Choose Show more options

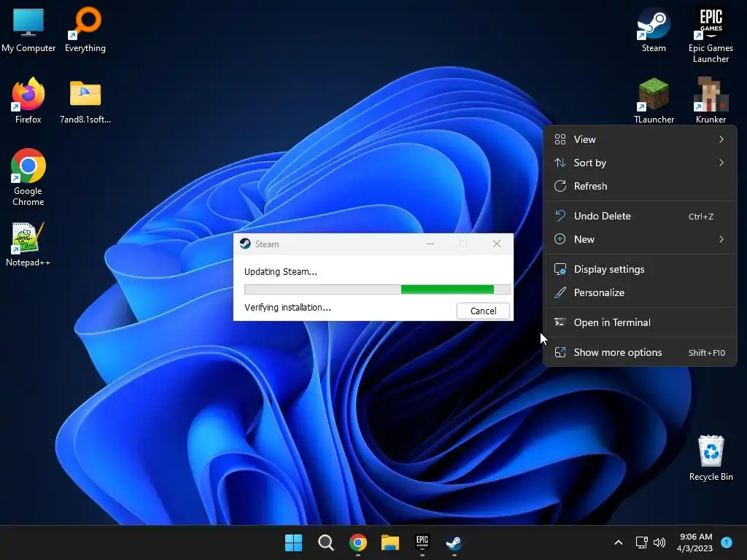pyautogui.click(x=640, y=353)
